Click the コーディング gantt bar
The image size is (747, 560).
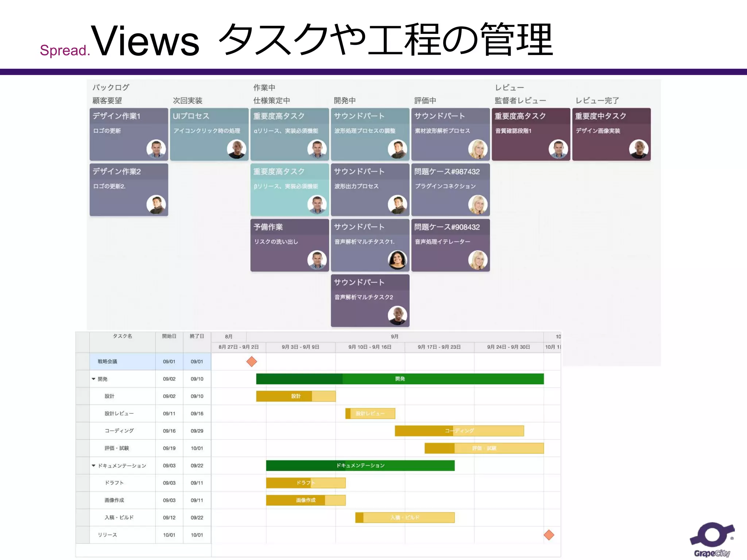pos(459,431)
